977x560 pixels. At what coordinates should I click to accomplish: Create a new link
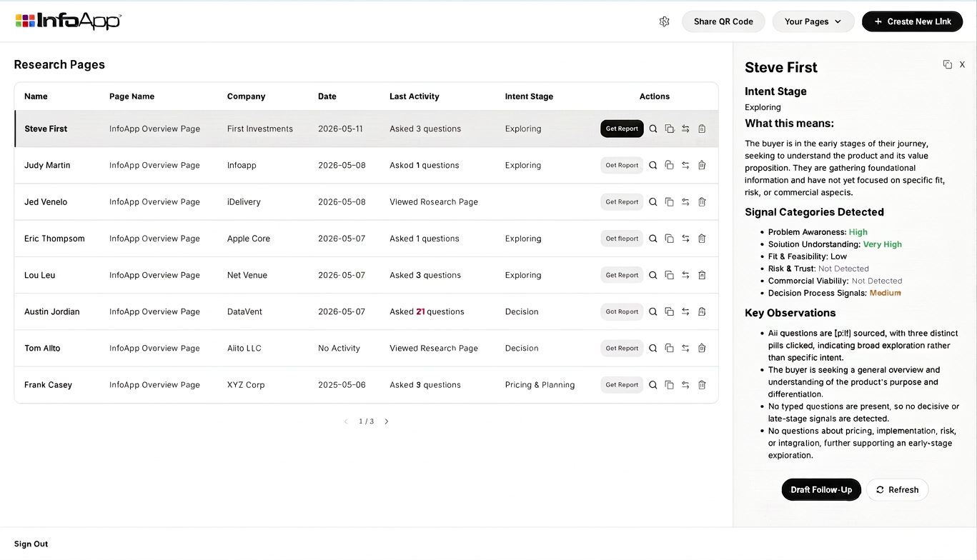point(912,21)
